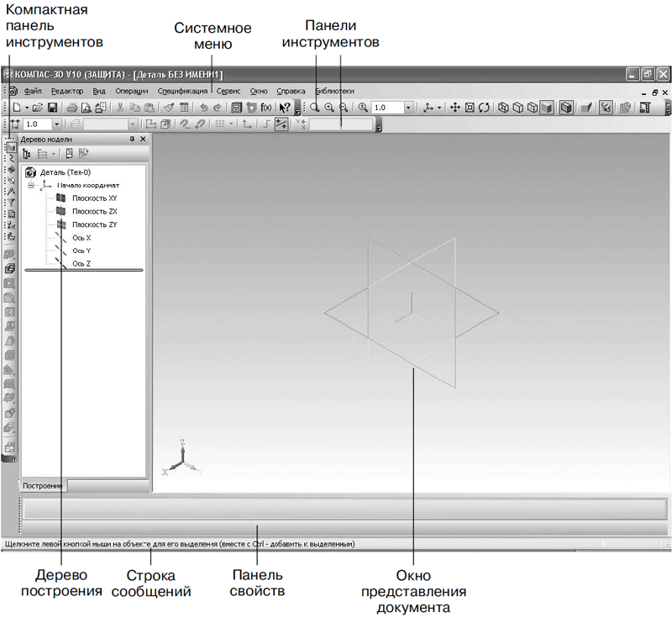This screenshot has height=617, width=672.
Task: Select Плоскость XY in model tree
Action: coord(94,198)
